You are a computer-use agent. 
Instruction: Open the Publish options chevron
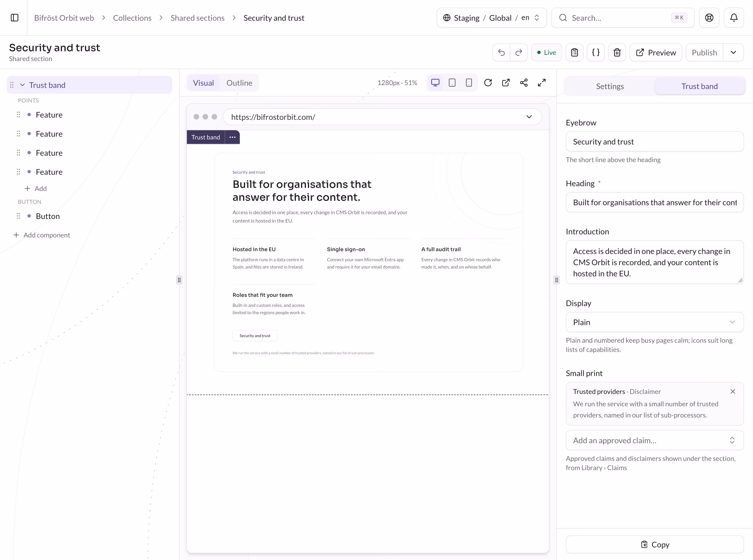tap(733, 53)
